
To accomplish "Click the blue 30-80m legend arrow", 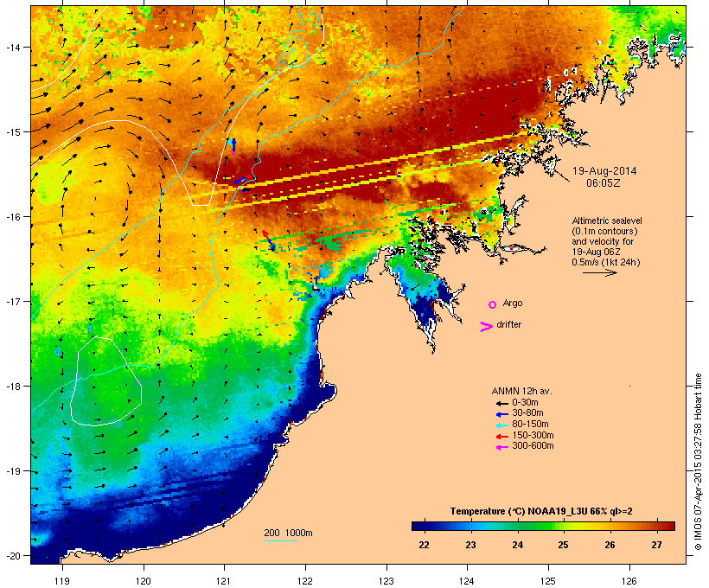I will click(x=502, y=414).
